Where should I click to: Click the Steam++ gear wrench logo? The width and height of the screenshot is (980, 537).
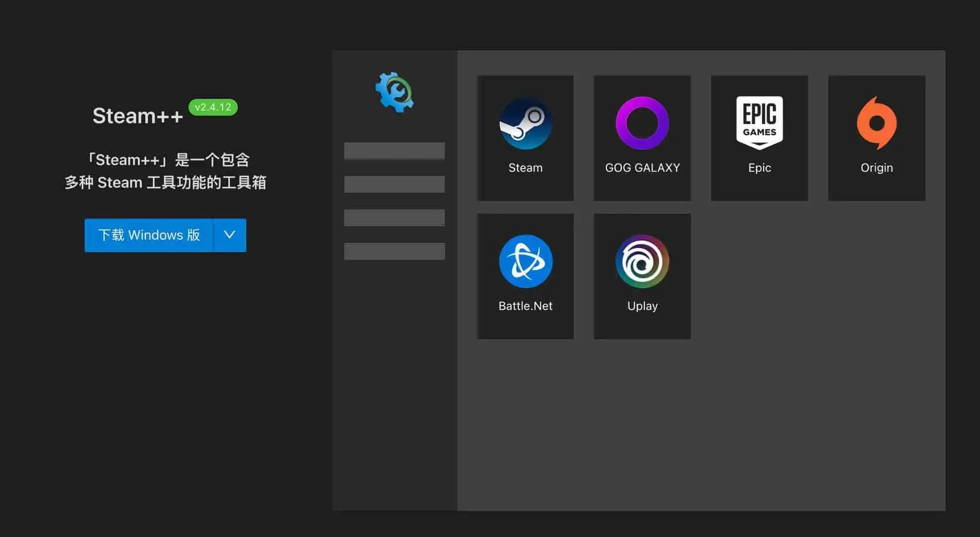pos(394,92)
